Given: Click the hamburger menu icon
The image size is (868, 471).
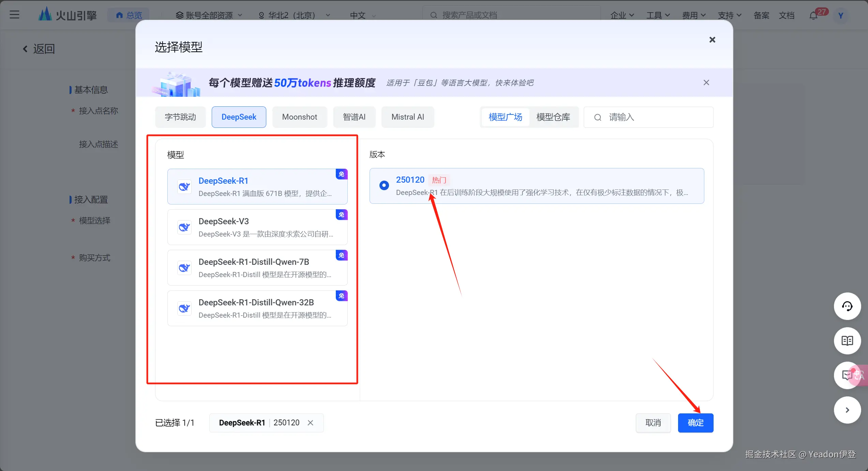Looking at the screenshot, I should pos(14,15).
